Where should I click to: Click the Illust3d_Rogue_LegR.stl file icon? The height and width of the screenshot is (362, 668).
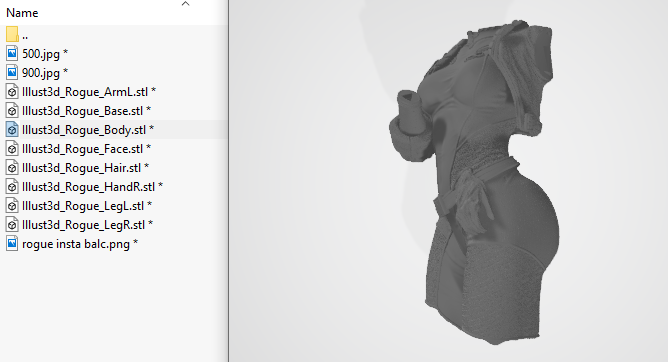click(12, 225)
